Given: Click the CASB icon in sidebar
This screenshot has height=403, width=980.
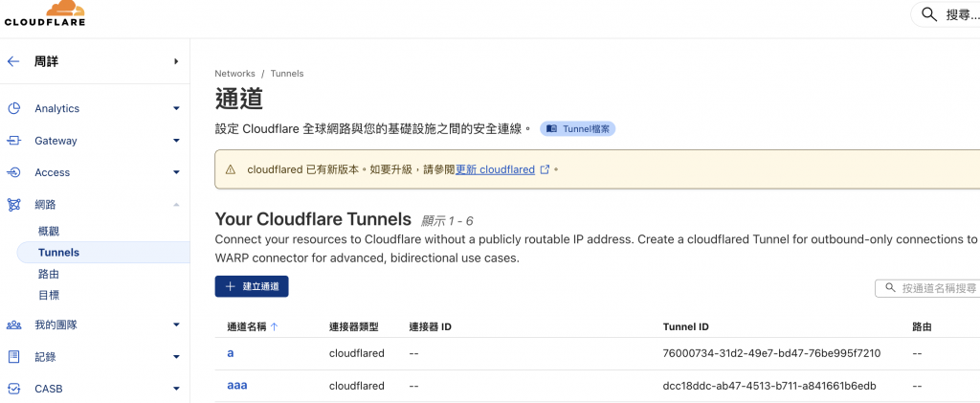Looking at the screenshot, I should [13, 389].
